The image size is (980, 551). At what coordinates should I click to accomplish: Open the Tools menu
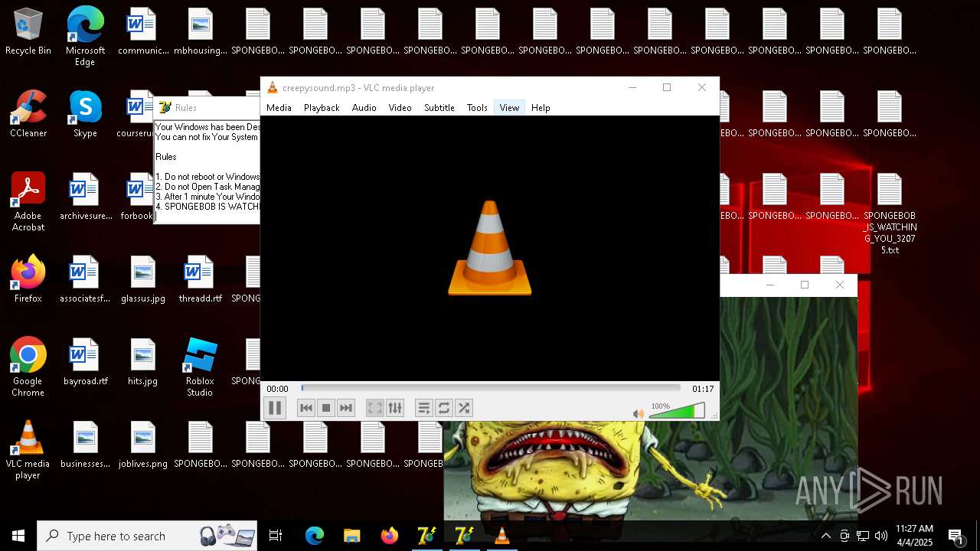click(477, 108)
